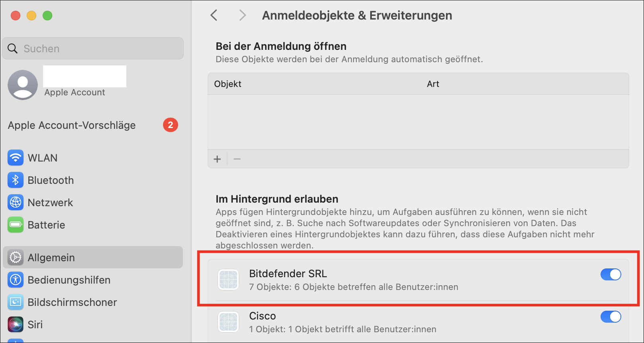The image size is (644, 343).
Task: Open the Bildschirmschoner icon
Action: [16, 302]
